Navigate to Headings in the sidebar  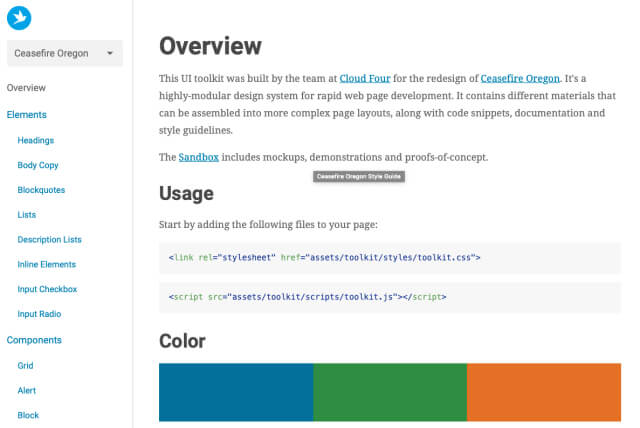(36, 140)
